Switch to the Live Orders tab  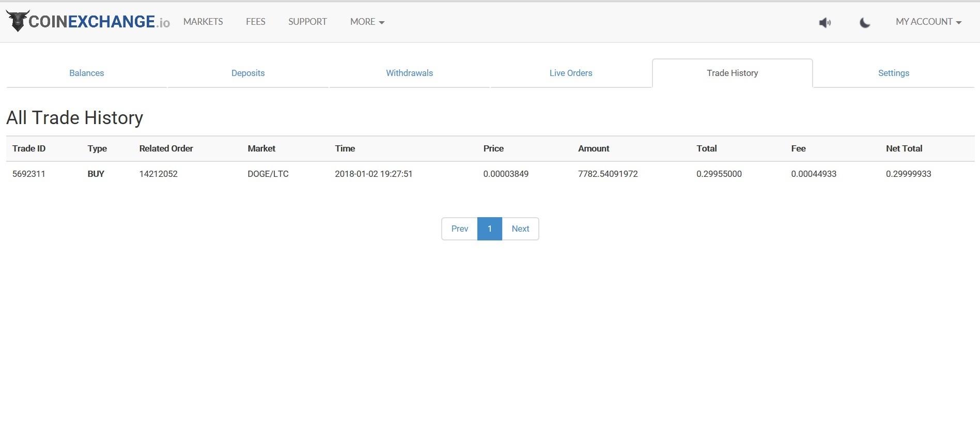(x=571, y=73)
